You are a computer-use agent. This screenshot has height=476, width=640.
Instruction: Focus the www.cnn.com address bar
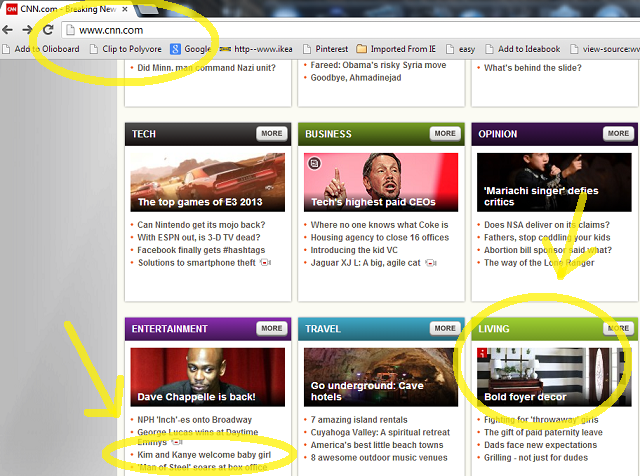[351, 30]
